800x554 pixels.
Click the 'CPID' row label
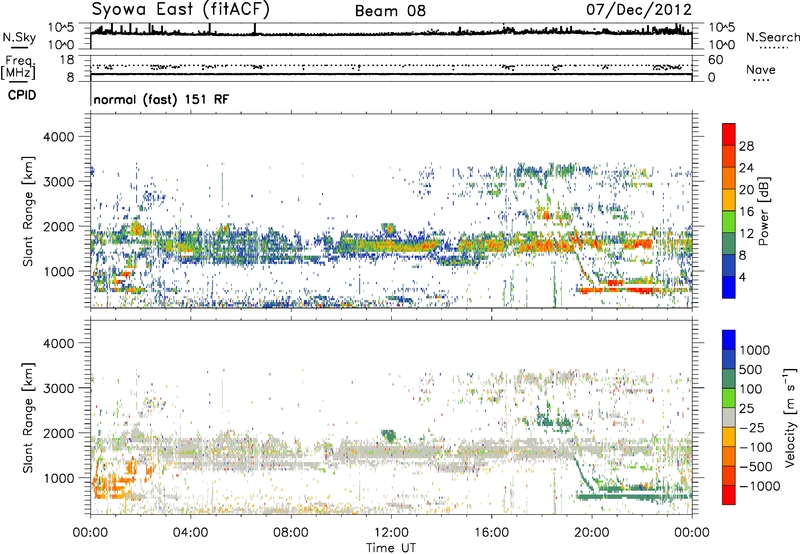pos(22,95)
